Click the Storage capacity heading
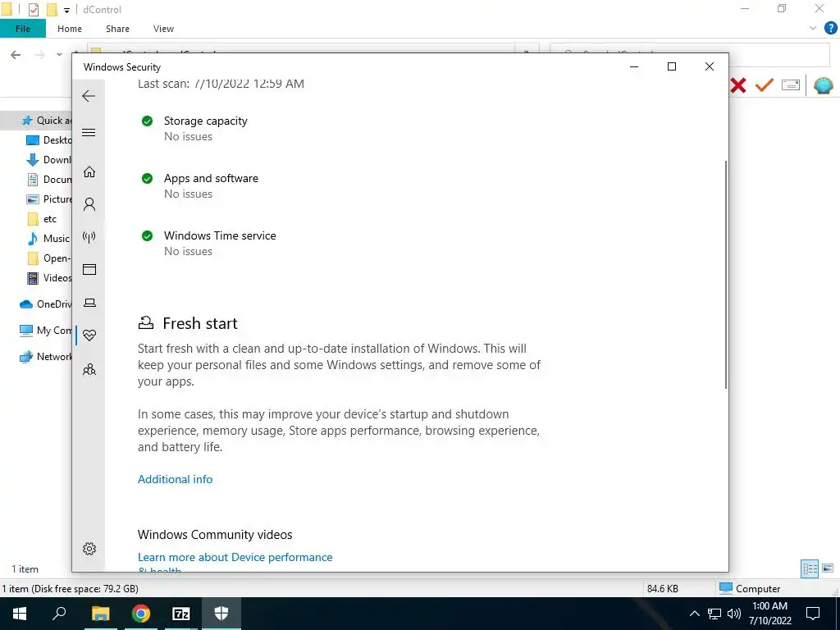Viewport: 840px width, 630px height. 206,121
